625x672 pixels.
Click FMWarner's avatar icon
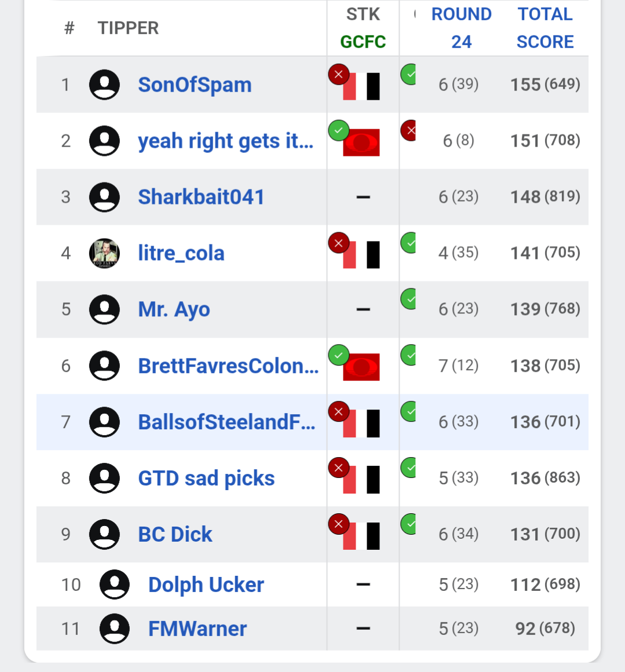coord(114,629)
